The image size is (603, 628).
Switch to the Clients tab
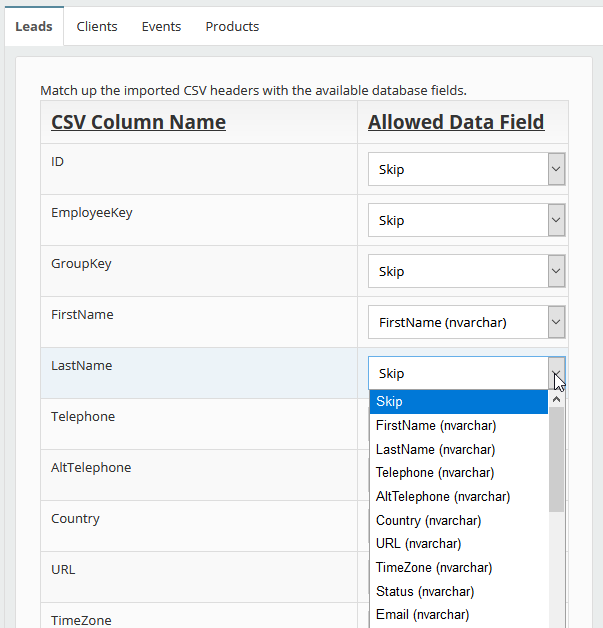point(97,26)
